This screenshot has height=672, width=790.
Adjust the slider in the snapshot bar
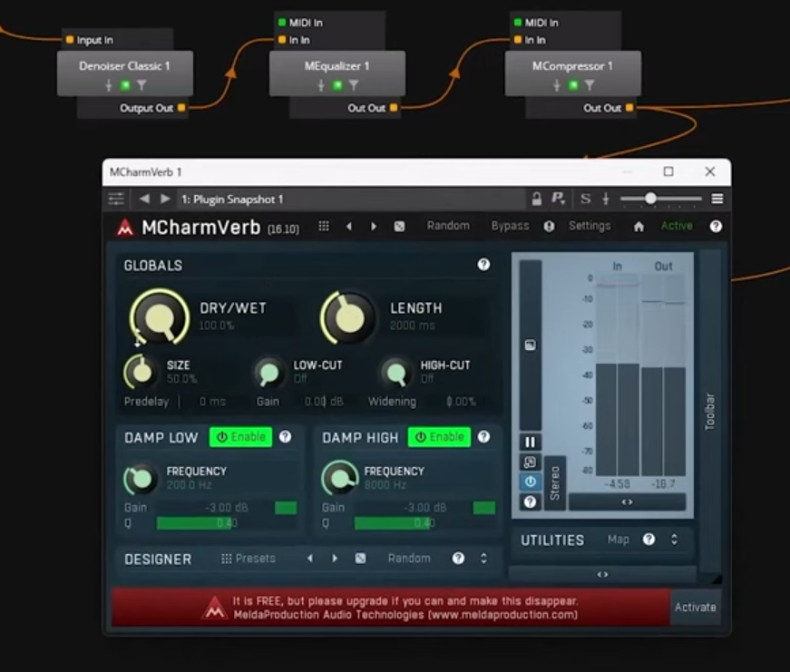click(x=661, y=199)
